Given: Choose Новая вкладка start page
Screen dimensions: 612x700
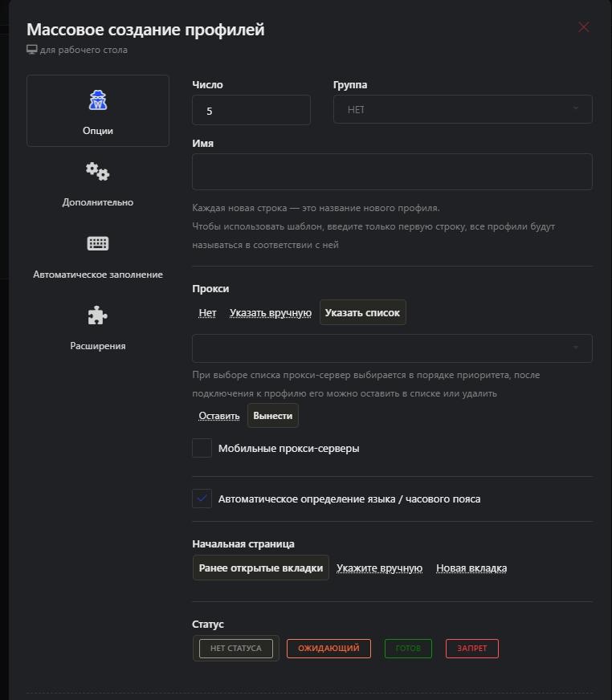Looking at the screenshot, I should [x=471, y=568].
